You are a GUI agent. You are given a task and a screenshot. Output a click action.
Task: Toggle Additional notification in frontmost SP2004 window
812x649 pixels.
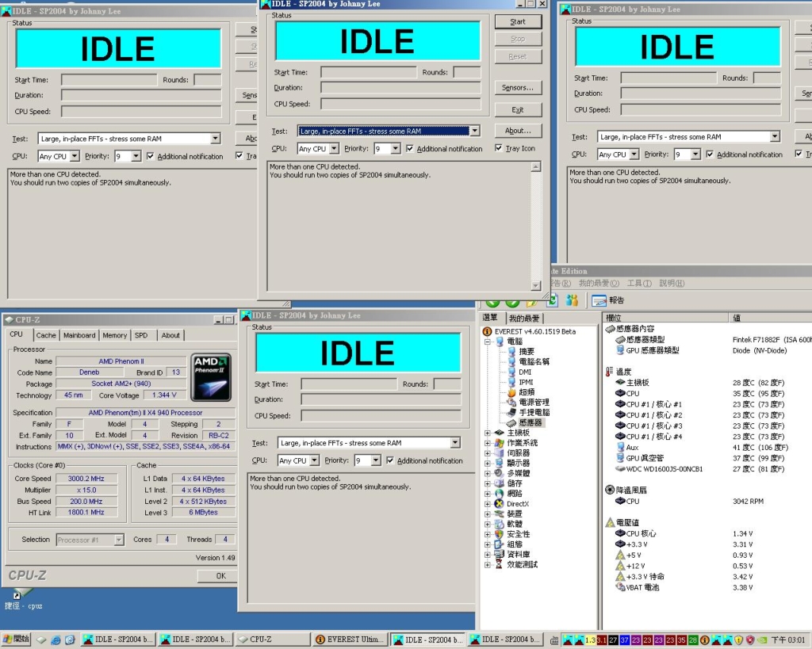pos(410,148)
